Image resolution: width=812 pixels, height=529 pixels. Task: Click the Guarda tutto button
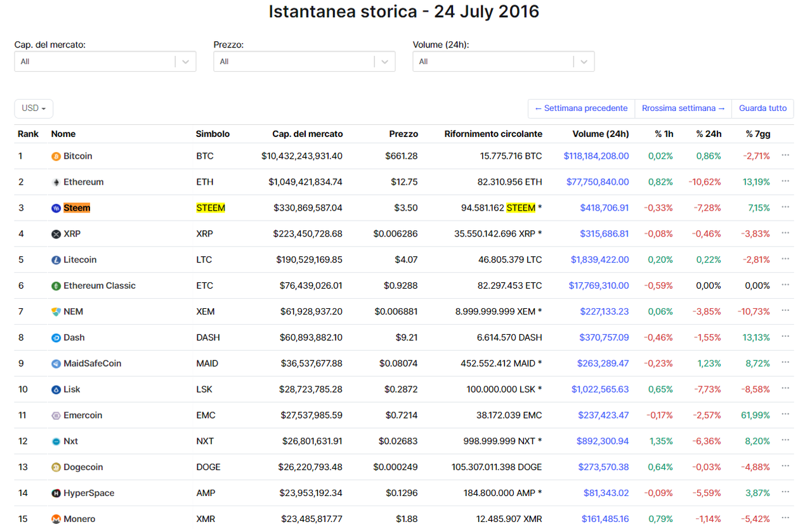coord(763,108)
